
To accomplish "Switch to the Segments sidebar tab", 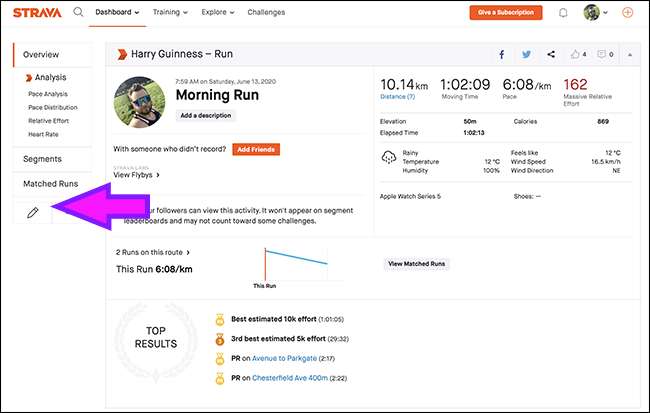I will [x=42, y=158].
